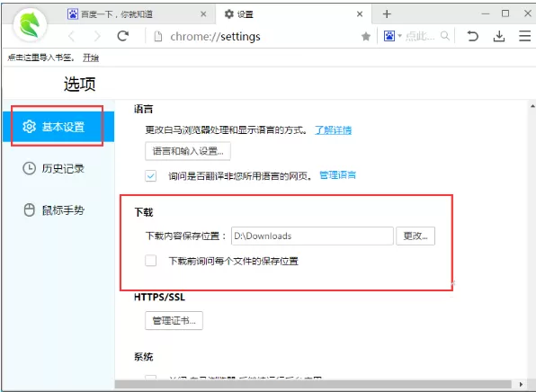This screenshot has width=536, height=392.
Task: Click the 鼠标手势 mouse icon
Action: pyautogui.click(x=29, y=209)
